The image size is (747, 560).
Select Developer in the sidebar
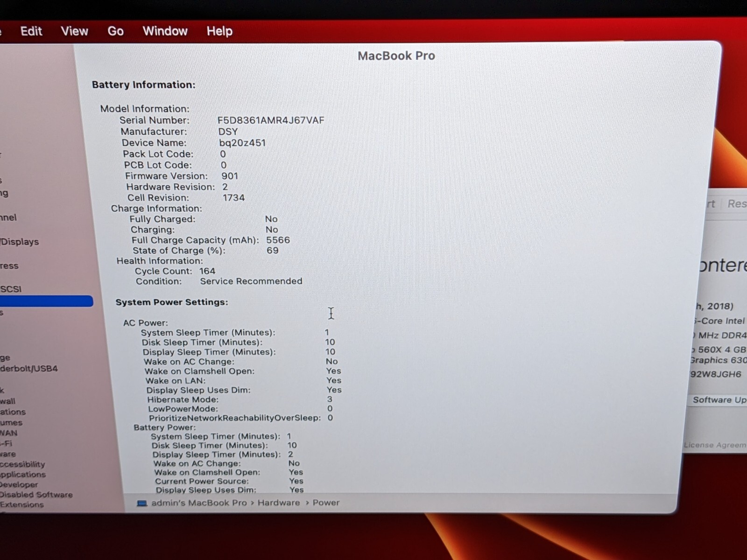pos(19,484)
